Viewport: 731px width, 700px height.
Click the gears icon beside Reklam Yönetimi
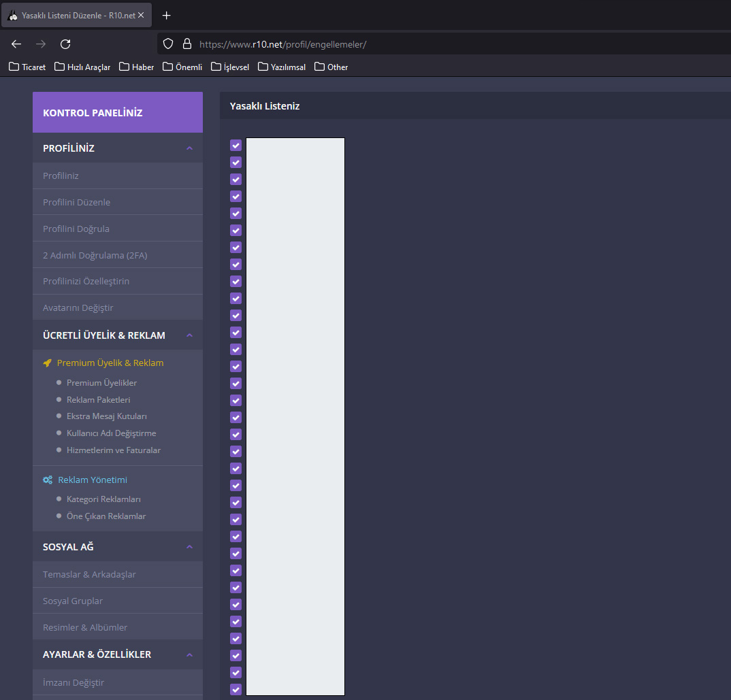(48, 480)
